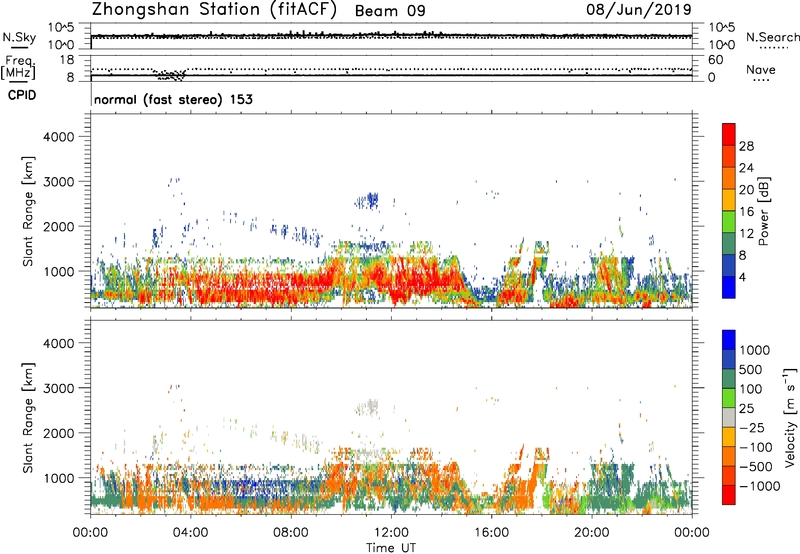Click the red top segment of the power colorbar
Screen dimensions: 800x554
click(x=729, y=134)
